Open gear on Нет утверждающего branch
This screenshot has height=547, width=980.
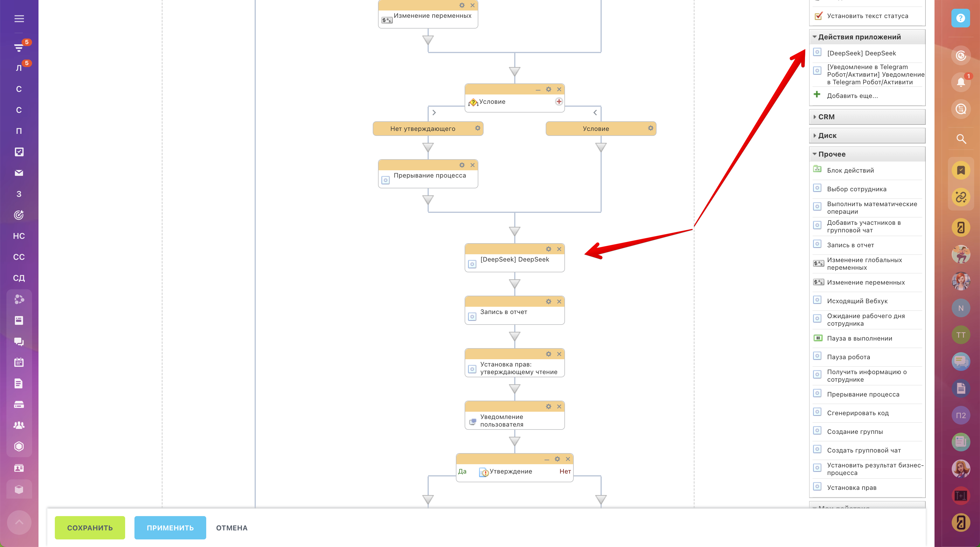(477, 128)
